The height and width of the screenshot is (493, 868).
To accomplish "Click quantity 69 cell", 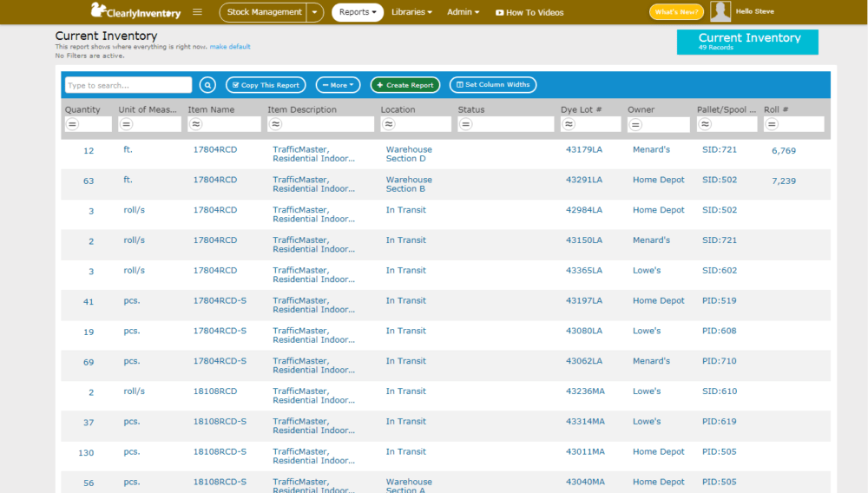I will tap(88, 362).
